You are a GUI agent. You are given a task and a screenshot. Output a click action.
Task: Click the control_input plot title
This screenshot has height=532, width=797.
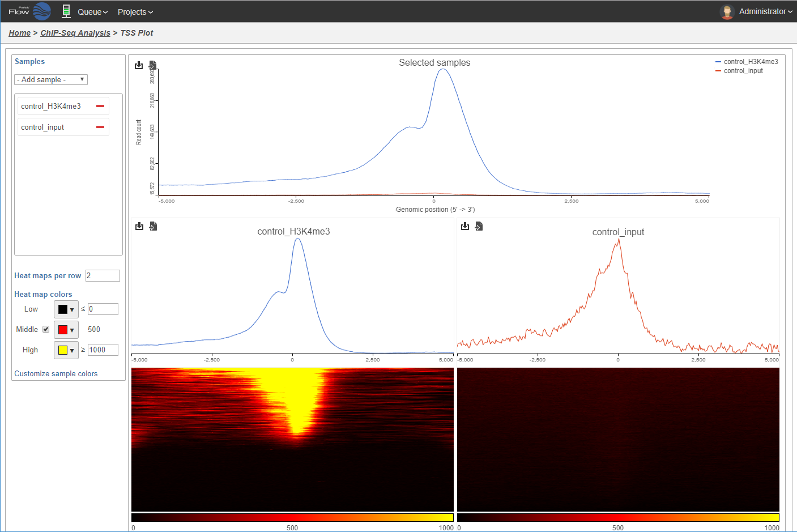tap(618, 232)
